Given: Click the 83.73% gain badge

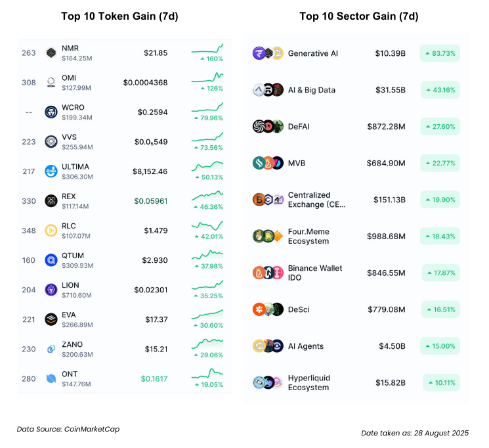Looking at the screenshot, I should 440,53.
